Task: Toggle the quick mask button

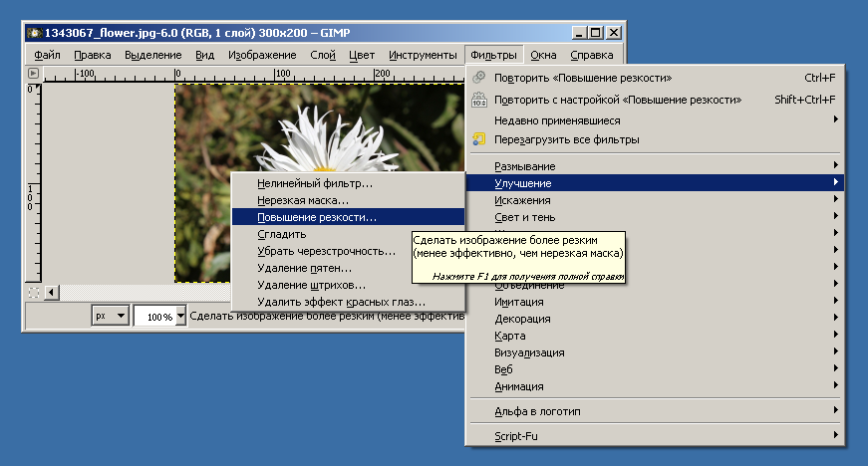Action: tap(34, 293)
